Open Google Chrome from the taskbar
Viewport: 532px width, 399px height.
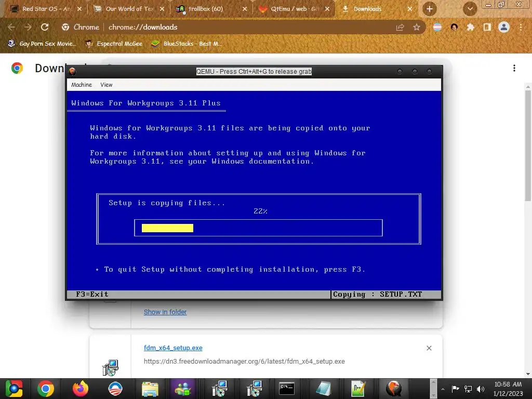pos(46,389)
